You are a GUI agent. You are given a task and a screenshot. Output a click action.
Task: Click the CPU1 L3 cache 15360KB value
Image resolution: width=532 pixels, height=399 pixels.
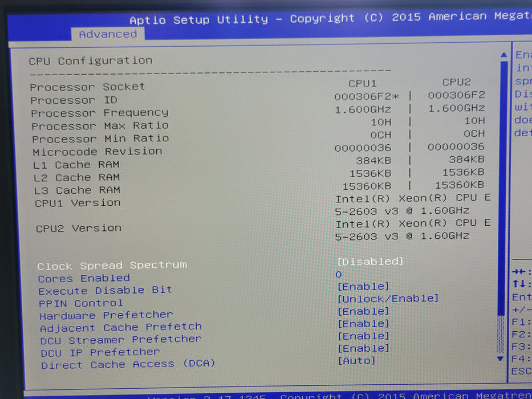[367, 186]
